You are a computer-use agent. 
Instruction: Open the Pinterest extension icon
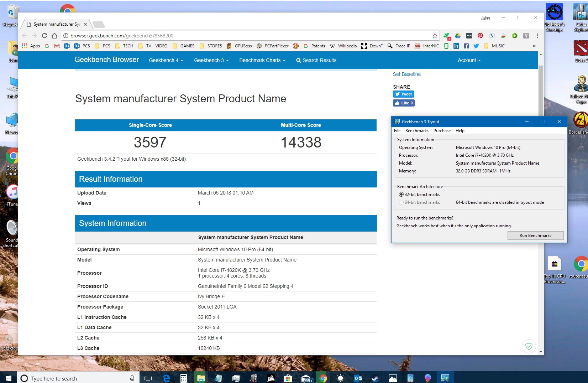coord(480,36)
